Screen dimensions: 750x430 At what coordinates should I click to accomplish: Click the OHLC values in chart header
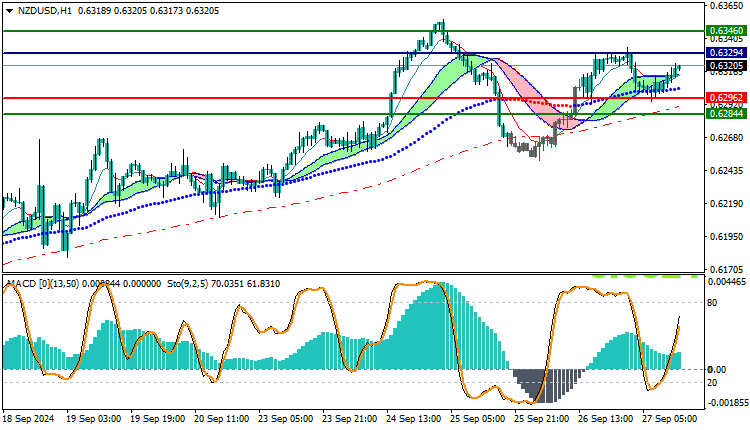pyautogui.click(x=148, y=11)
